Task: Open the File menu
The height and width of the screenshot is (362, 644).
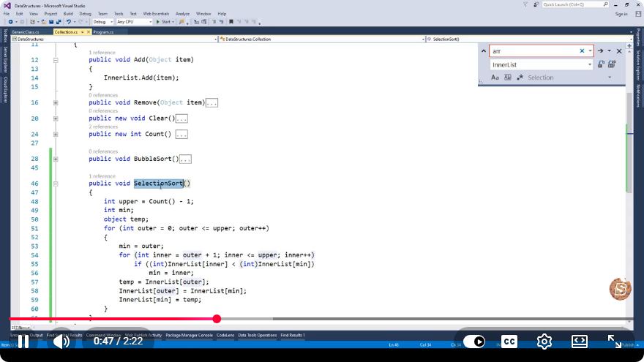Action: 7,14
